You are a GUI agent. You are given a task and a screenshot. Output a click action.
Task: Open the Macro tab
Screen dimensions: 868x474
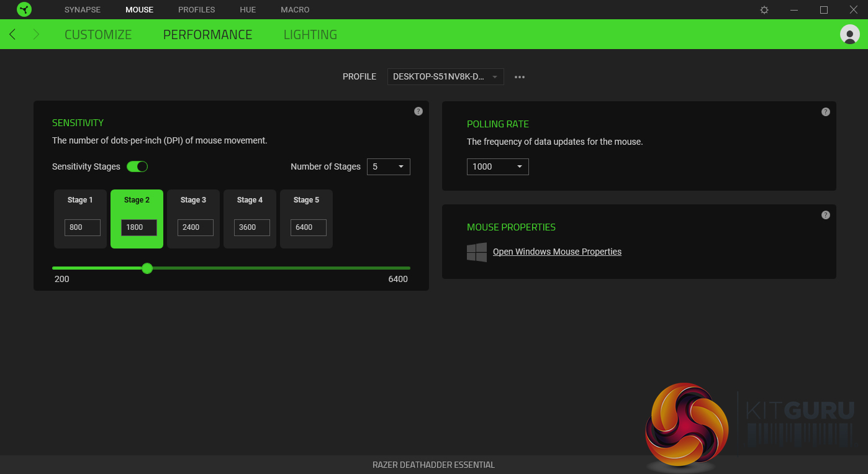coord(295,10)
